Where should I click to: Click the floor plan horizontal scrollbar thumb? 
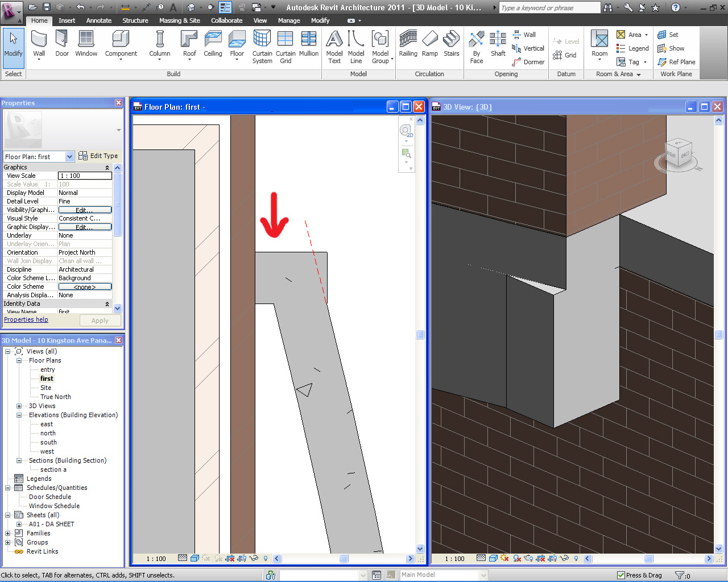[x=344, y=559]
